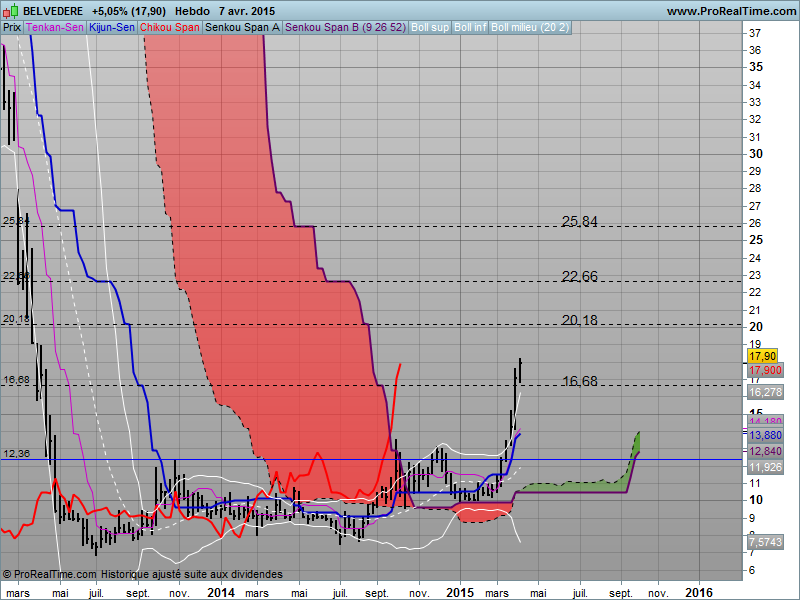Click the 2014 year marker on time axis
The height and width of the screenshot is (600, 800).
coord(221,592)
